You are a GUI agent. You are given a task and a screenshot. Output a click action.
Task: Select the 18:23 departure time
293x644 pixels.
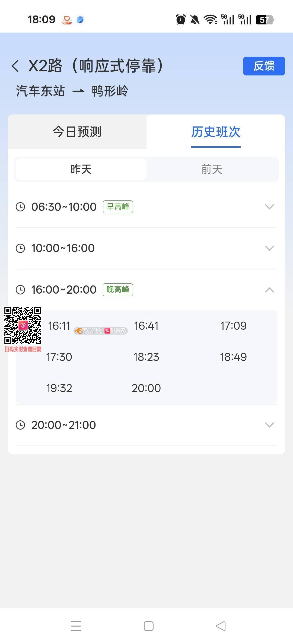(146, 357)
